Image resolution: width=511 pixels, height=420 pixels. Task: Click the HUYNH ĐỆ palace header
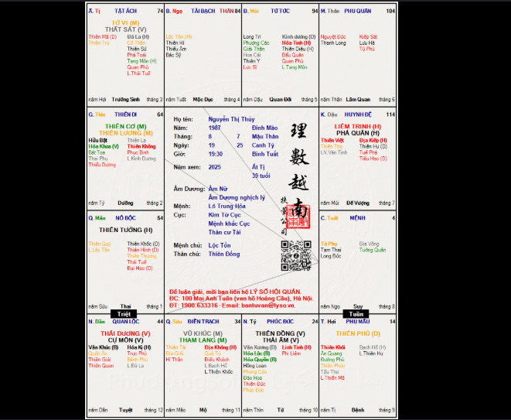click(x=357, y=114)
